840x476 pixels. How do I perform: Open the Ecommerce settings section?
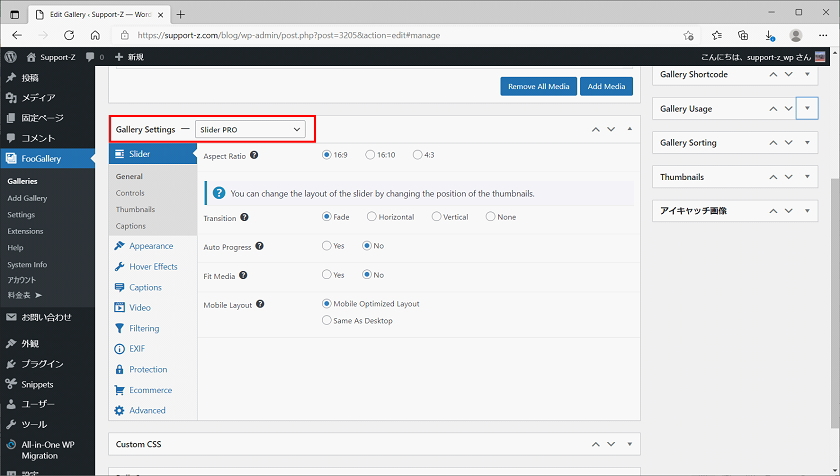pyautogui.click(x=150, y=390)
